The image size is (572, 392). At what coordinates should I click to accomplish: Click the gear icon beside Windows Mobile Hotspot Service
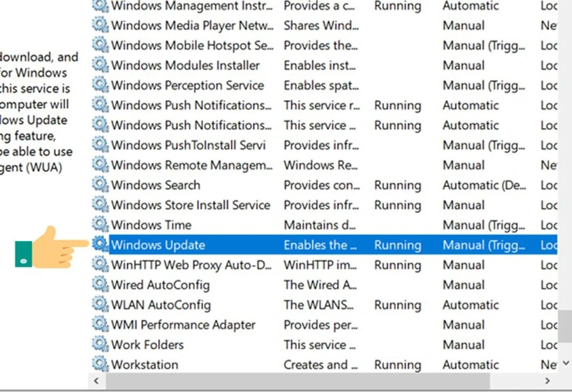coord(100,45)
